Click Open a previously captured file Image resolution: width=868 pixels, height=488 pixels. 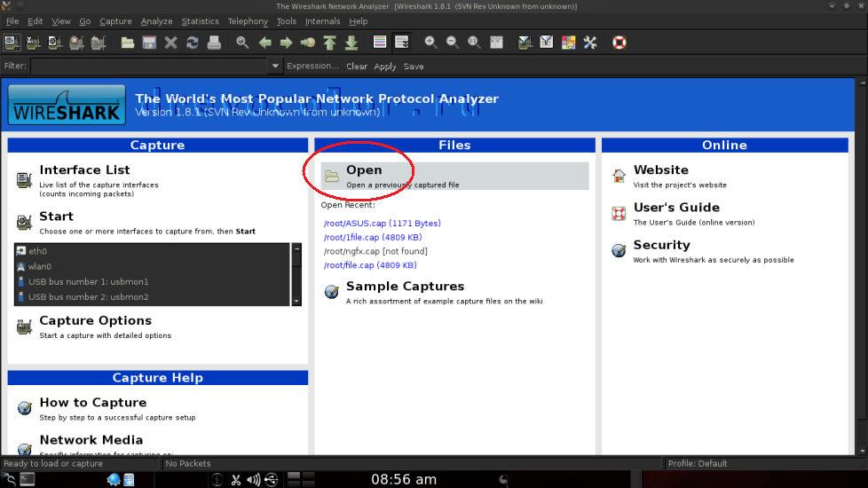point(454,176)
